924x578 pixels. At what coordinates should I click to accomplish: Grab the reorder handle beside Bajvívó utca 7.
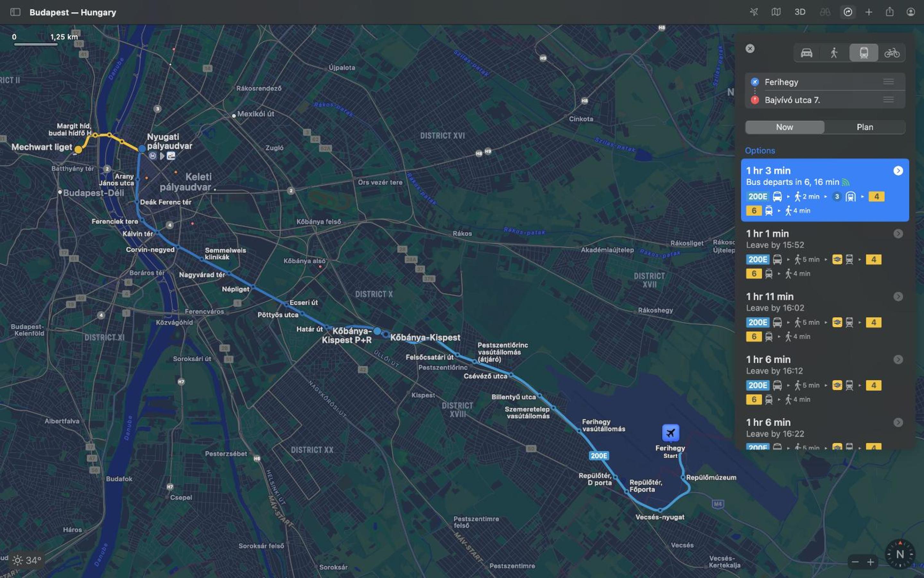click(888, 100)
